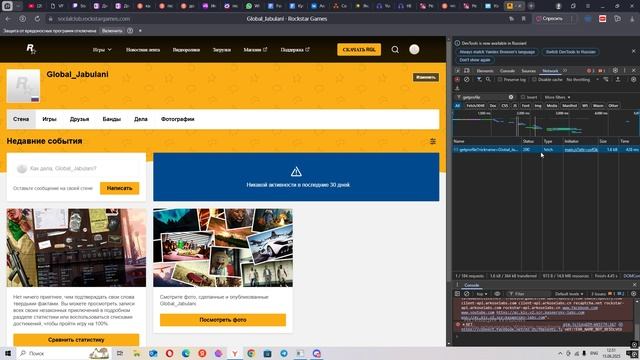The width and height of the screenshot is (640, 360).
Task: Expand the GET error console entry
Action: (463, 324)
